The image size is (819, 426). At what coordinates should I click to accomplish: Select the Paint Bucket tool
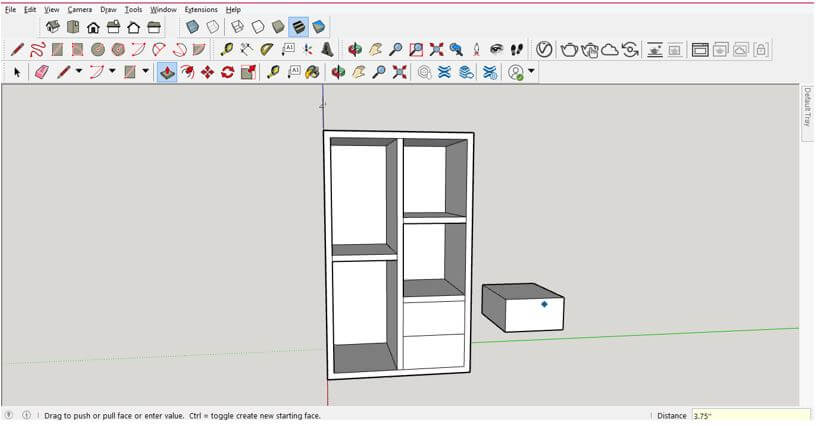pyautogui.click(x=312, y=73)
